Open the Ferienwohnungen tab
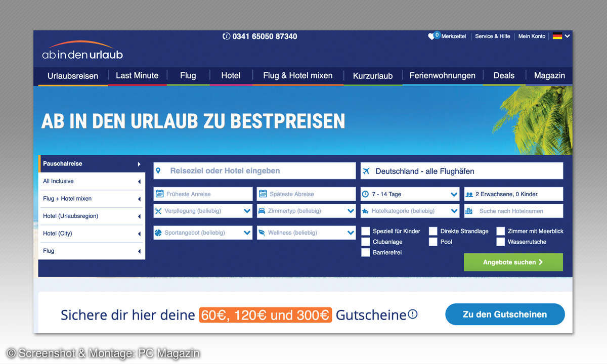This screenshot has height=364, width=607. click(x=443, y=76)
